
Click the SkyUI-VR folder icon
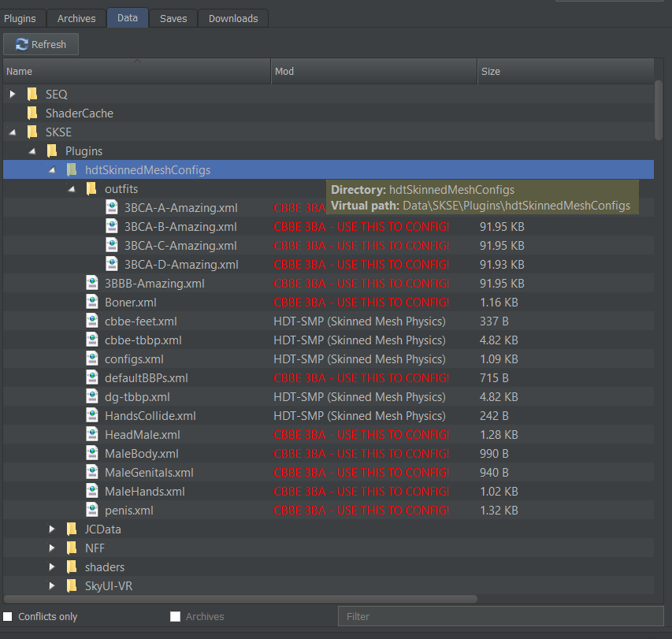point(72,585)
